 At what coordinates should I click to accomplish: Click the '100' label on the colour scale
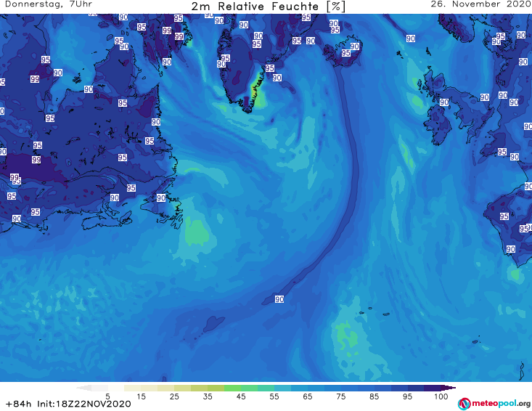(x=441, y=396)
